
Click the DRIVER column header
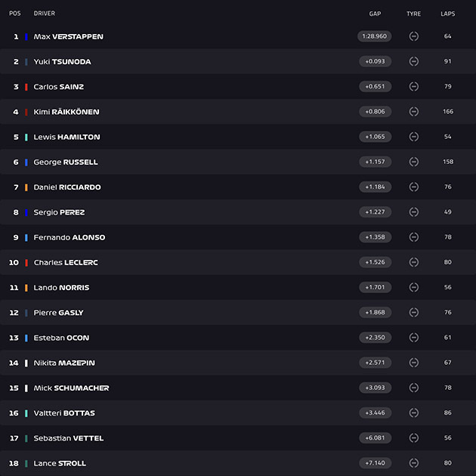45,14
